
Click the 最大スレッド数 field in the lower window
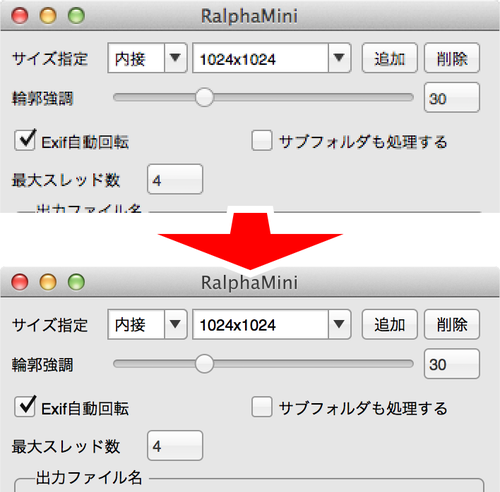click(175, 446)
